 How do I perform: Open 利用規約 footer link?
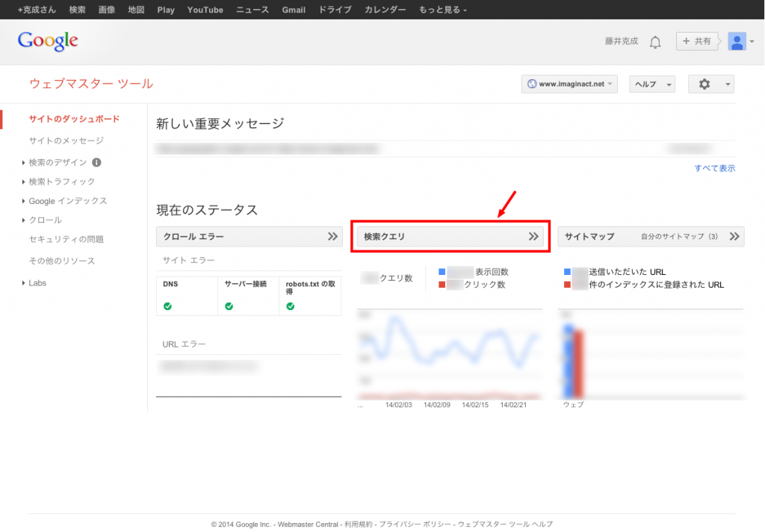pos(358,525)
